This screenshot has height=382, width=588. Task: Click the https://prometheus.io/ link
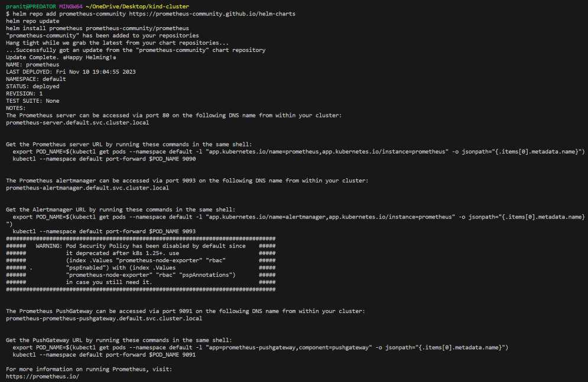click(42, 376)
